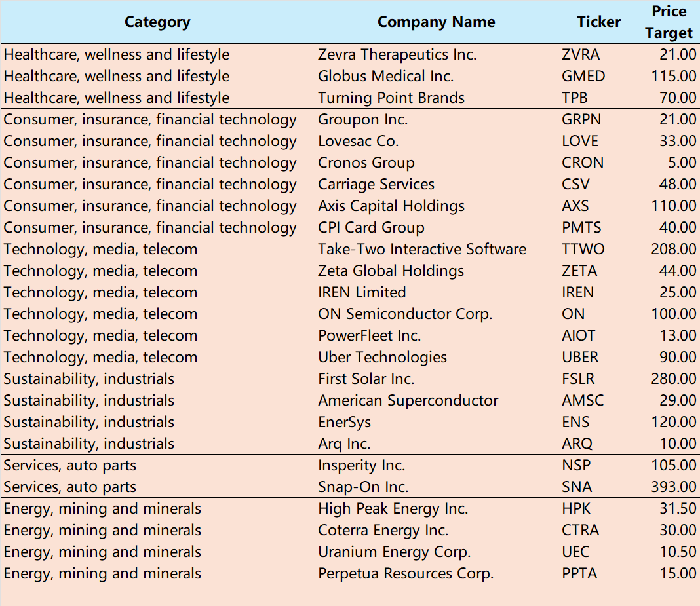This screenshot has width=700, height=606.
Task: Click Turning Point Brands company cell
Action: coord(391,98)
